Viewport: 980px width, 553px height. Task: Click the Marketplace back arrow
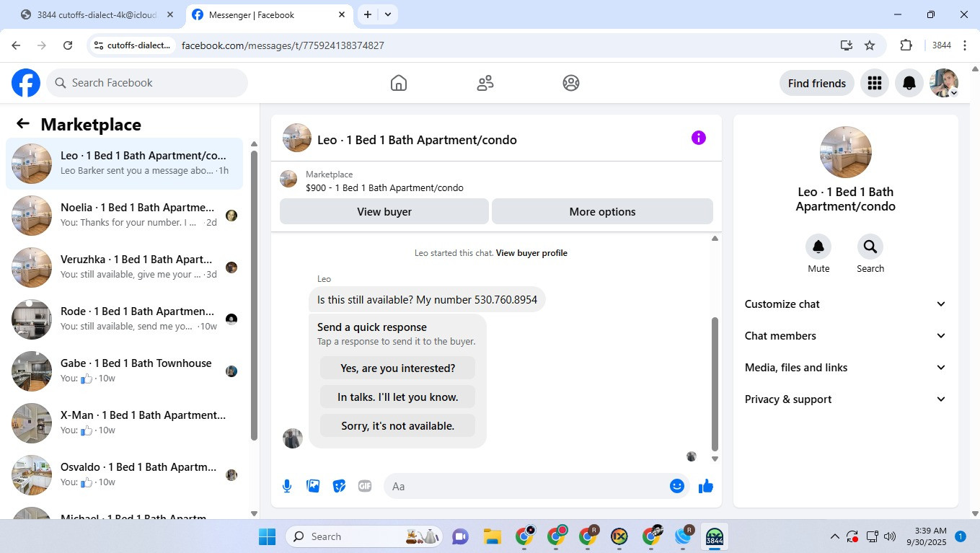23,124
